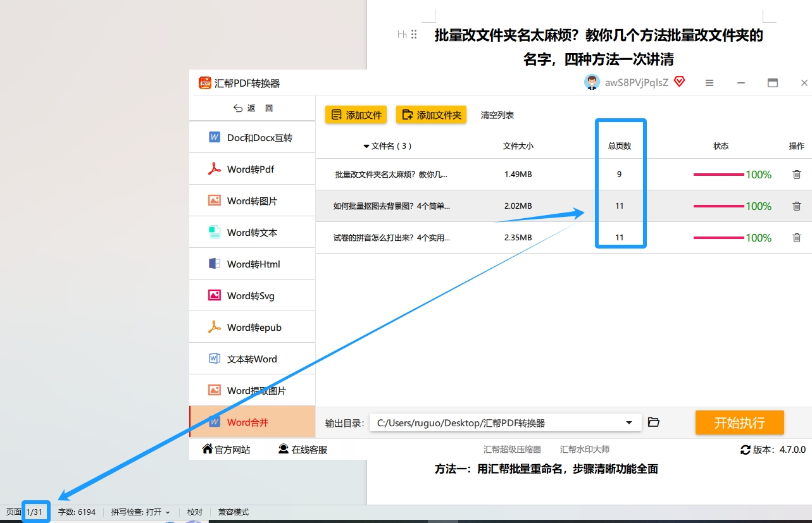Click page count 9 in 总页数 column

click(x=620, y=175)
